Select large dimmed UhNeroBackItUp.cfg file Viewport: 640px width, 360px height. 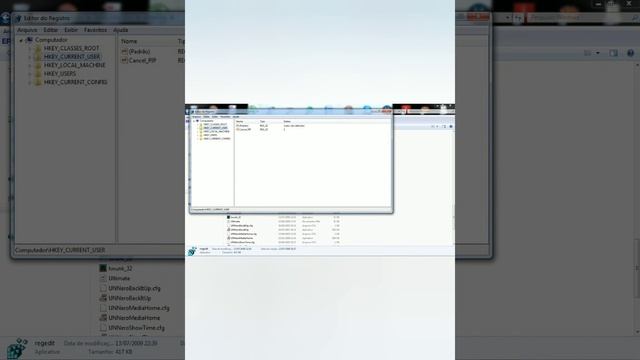(x=134, y=288)
